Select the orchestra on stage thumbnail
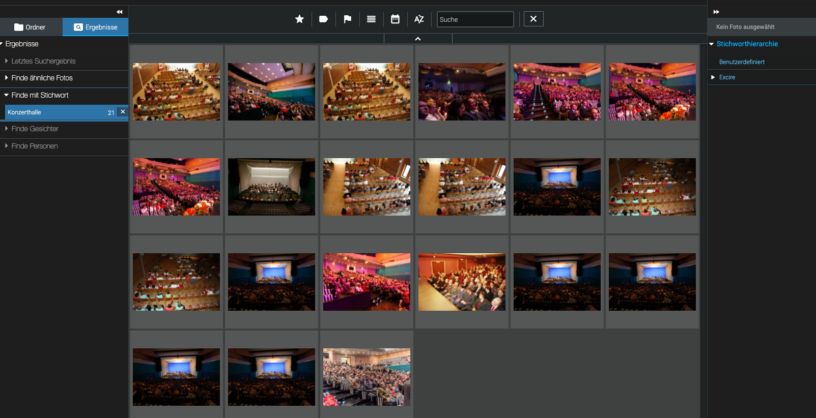This screenshot has width=816, height=418. pyautogui.click(x=271, y=187)
